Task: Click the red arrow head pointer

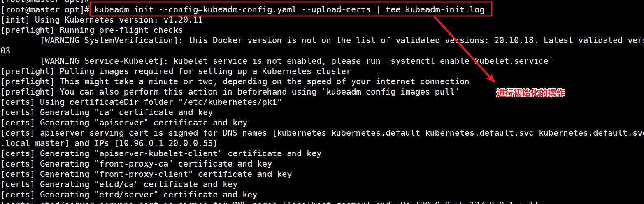Action: point(488,77)
